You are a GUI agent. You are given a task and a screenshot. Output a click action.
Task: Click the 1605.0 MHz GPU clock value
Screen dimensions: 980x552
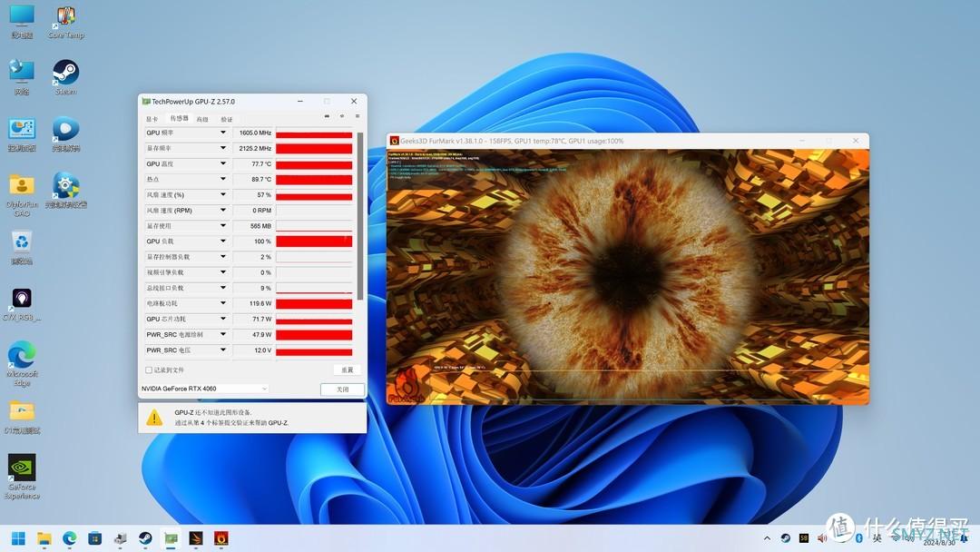tap(255, 133)
